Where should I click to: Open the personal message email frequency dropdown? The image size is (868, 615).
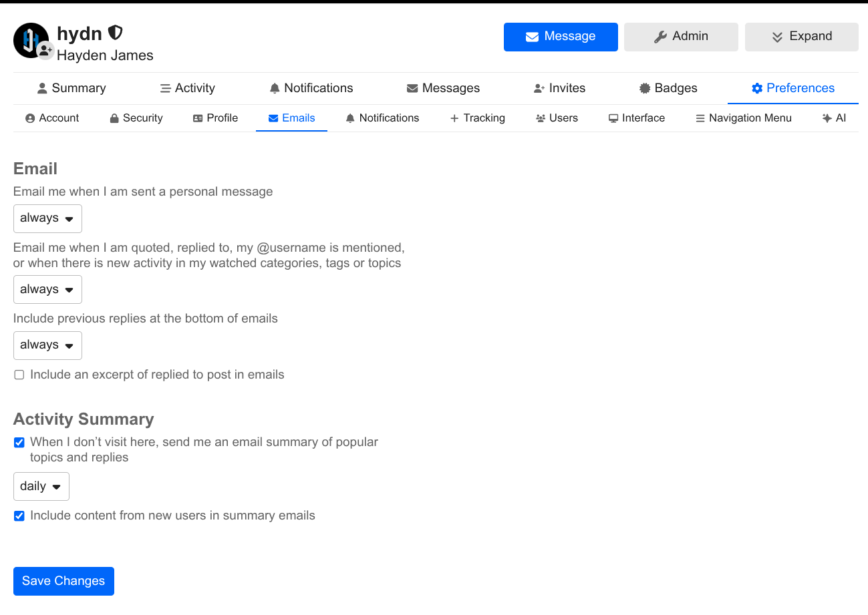coord(47,218)
